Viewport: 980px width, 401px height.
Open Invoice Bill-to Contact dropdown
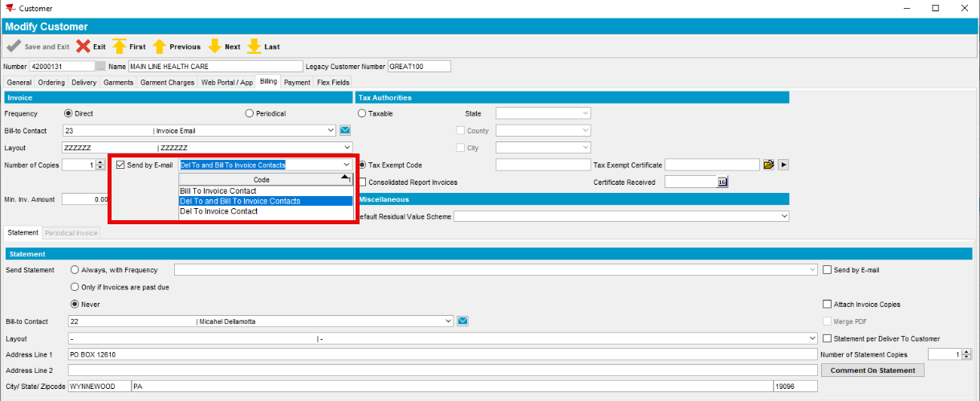331,130
